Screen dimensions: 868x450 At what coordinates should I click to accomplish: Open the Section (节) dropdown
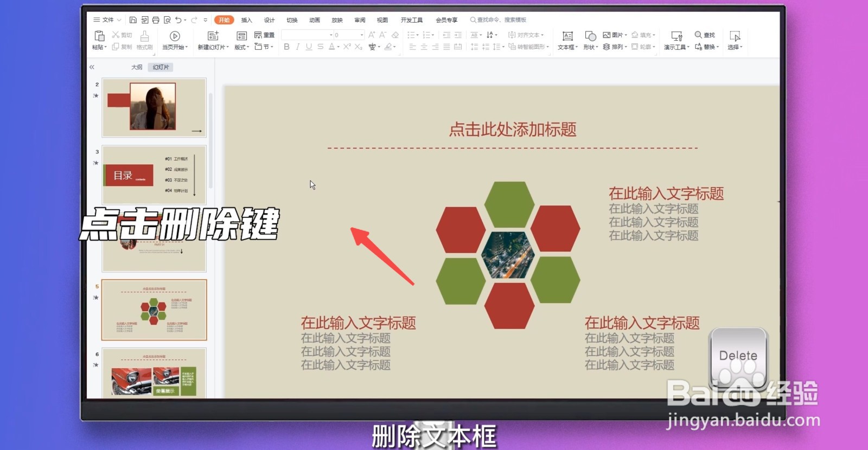tap(264, 47)
